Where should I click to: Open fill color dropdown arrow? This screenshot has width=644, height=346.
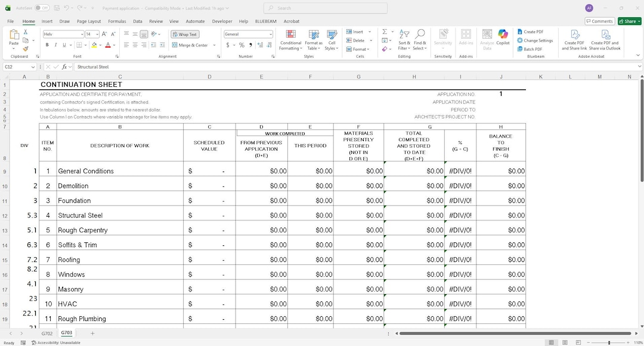click(100, 45)
